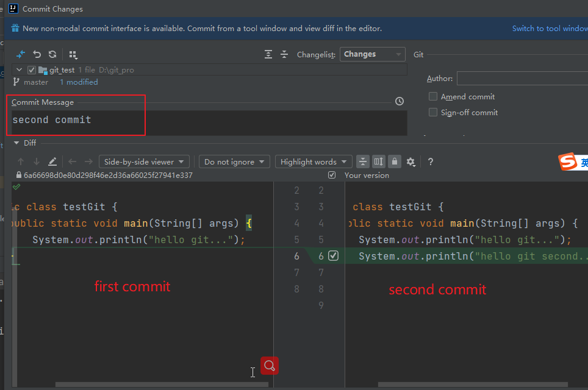Open diff help question mark
The width and height of the screenshot is (588, 390).
pyautogui.click(x=431, y=161)
